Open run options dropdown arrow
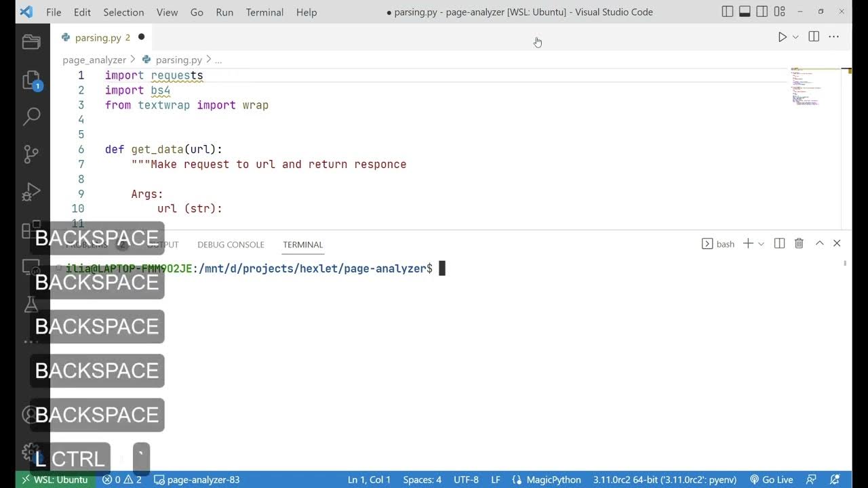Viewport: 868px width, 488px height. click(x=795, y=37)
